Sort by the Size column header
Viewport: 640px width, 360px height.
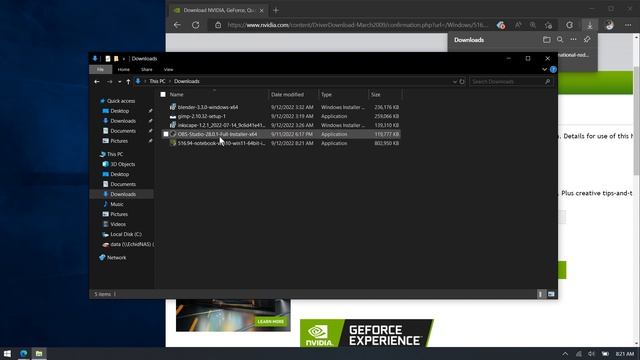[x=376, y=94]
